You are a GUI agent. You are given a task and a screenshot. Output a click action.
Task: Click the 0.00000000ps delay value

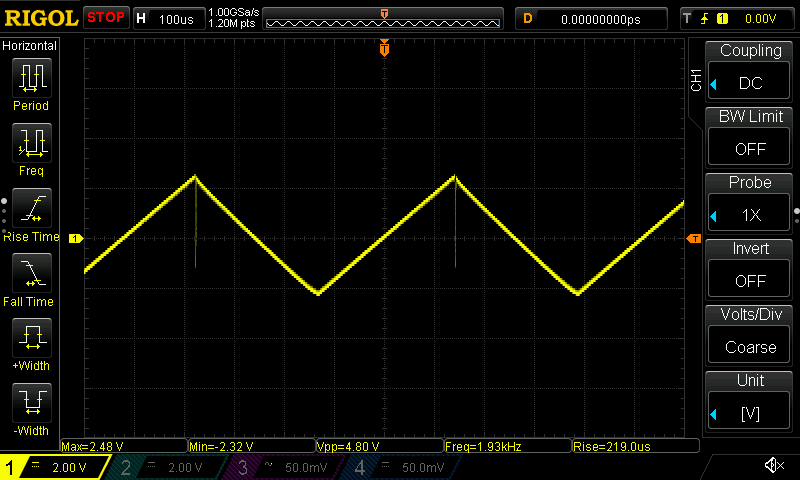coord(601,19)
